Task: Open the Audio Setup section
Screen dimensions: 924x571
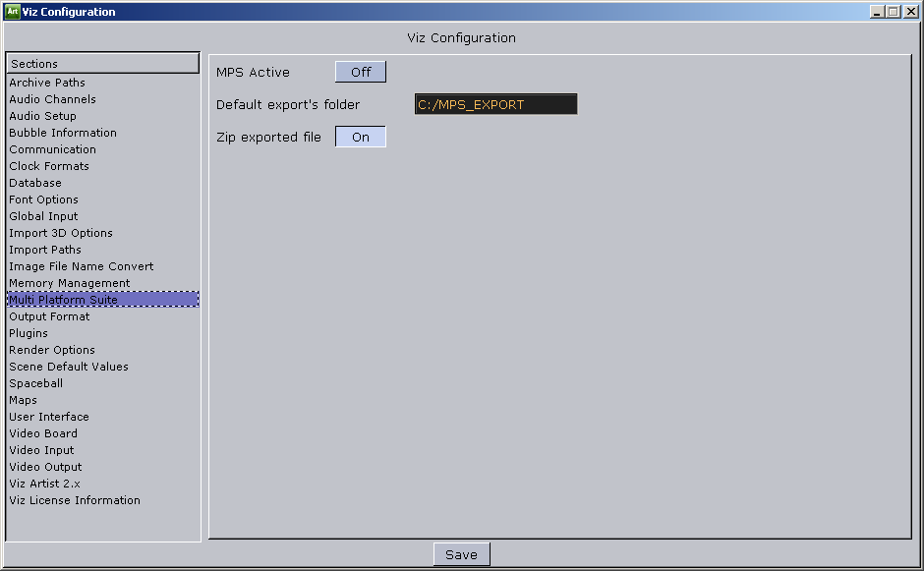Action: click(x=43, y=116)
